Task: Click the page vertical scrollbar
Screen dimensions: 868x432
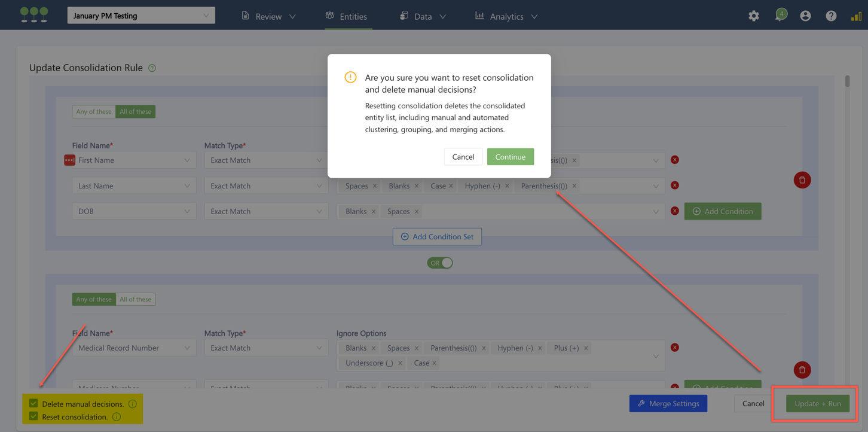Action: click(x=847, y=81)
